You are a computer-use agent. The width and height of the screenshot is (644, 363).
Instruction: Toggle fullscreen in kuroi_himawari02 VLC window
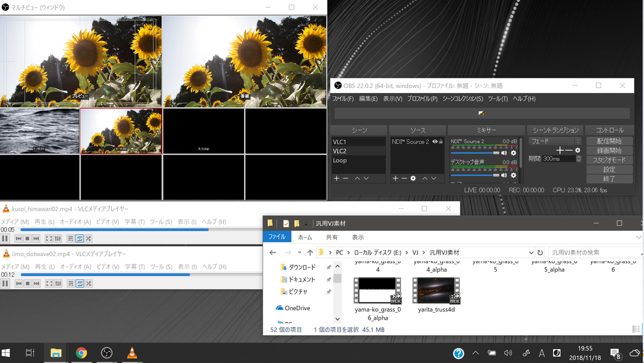tap(49, 238)
